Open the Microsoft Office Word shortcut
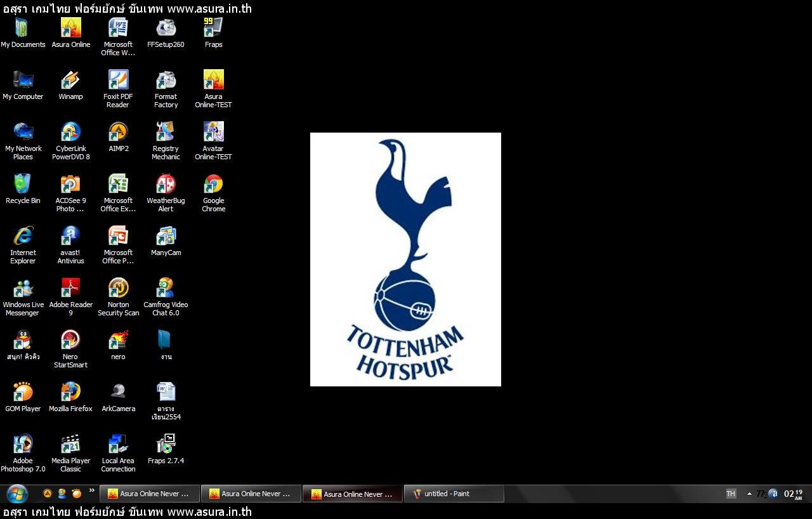 tap(118, 37)
